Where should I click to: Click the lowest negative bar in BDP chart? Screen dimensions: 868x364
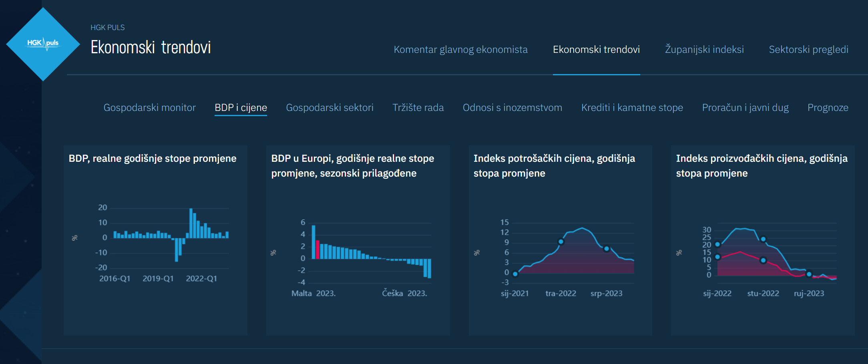(177, 250)
